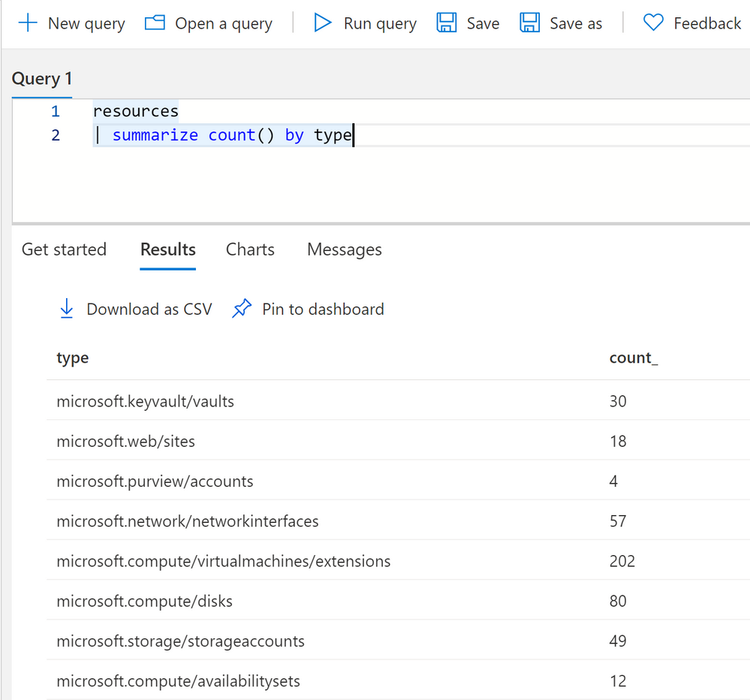This screenshot has height=700, width=750.
Task: Click count value 49
Action: [x=618, y=641]
